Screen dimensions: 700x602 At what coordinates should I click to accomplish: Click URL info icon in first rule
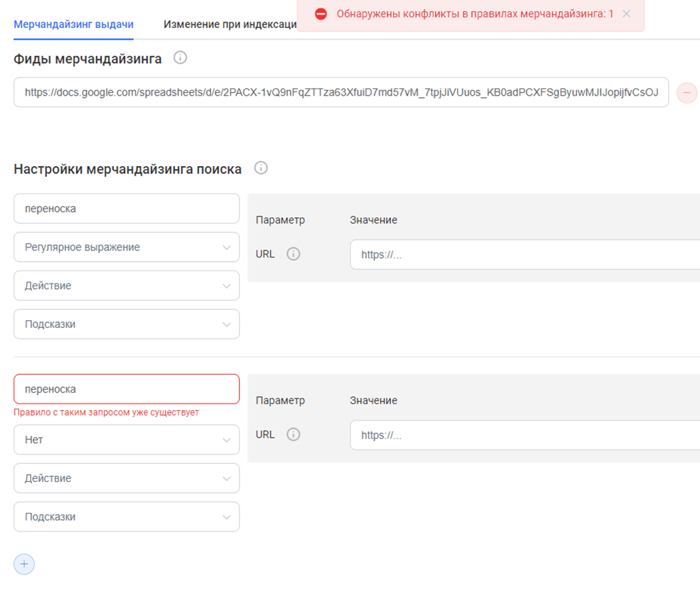(x=293, y=254)
